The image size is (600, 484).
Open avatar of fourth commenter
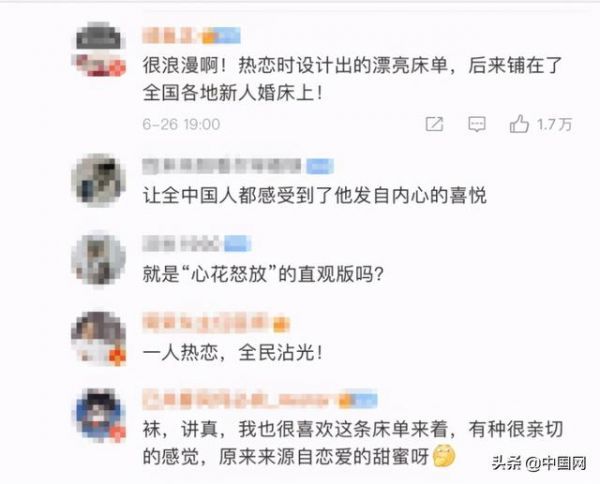point(99,337)
